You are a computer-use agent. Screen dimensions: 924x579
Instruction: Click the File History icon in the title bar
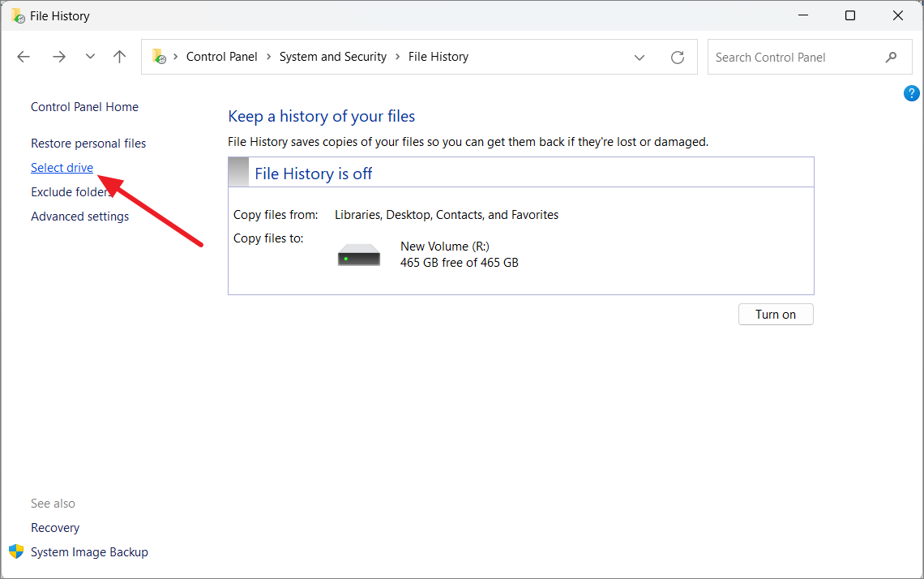[16, 15]
